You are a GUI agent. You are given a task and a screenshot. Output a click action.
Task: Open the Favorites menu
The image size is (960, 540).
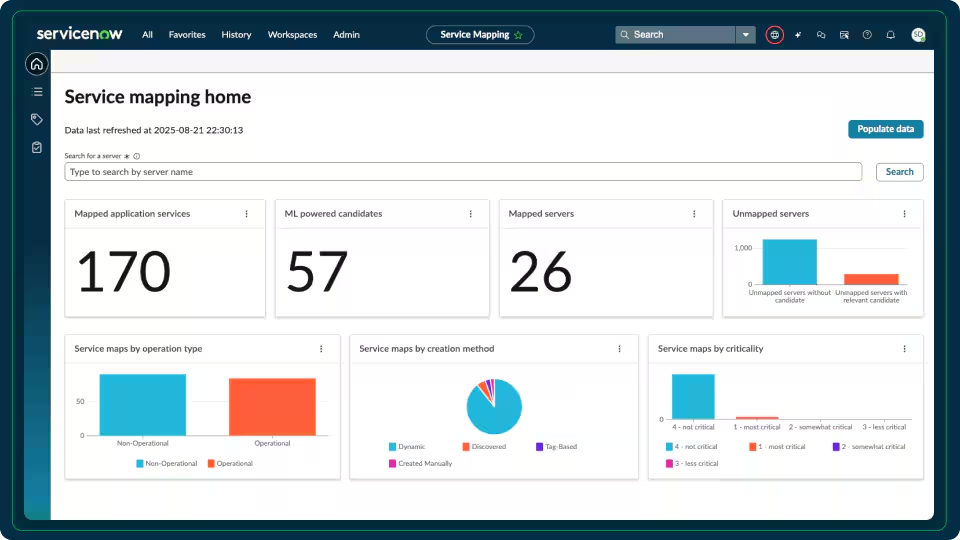point(187,35)
